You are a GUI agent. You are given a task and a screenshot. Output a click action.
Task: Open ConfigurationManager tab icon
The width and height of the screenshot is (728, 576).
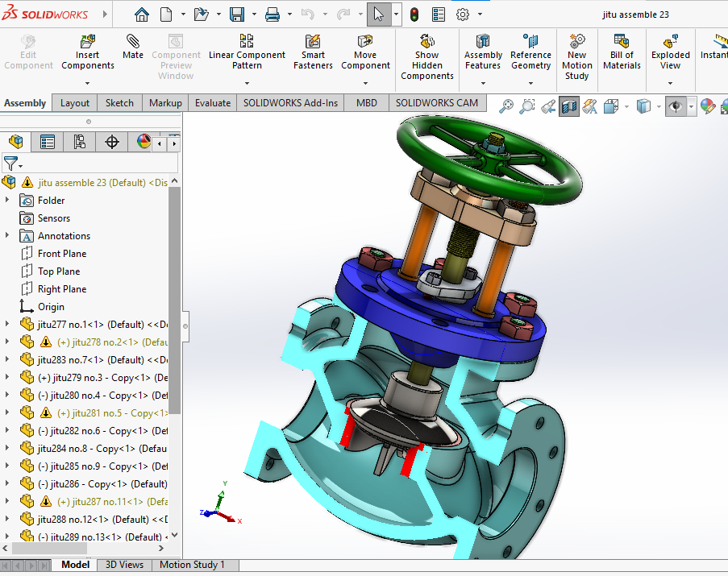tap(79, 142)
